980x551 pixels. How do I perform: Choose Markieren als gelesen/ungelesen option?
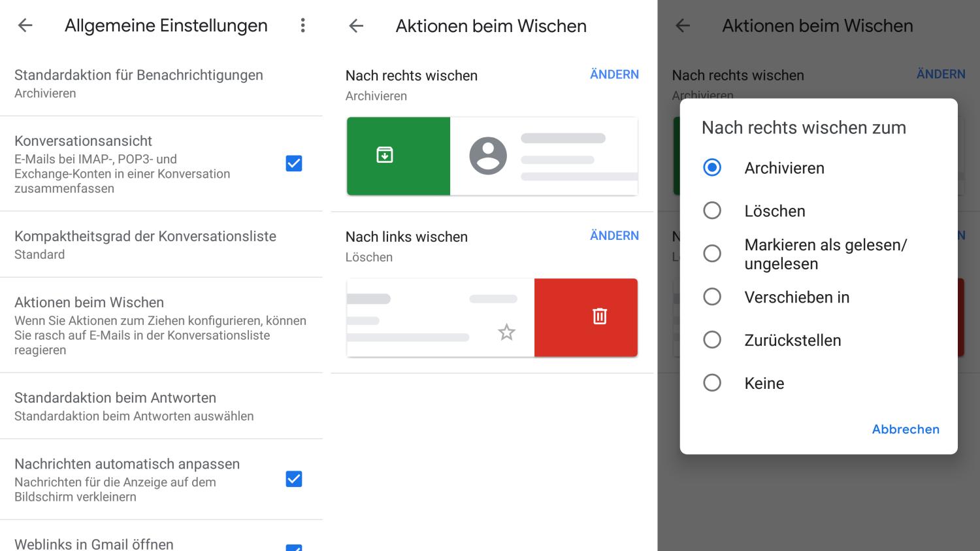point(712,254)
